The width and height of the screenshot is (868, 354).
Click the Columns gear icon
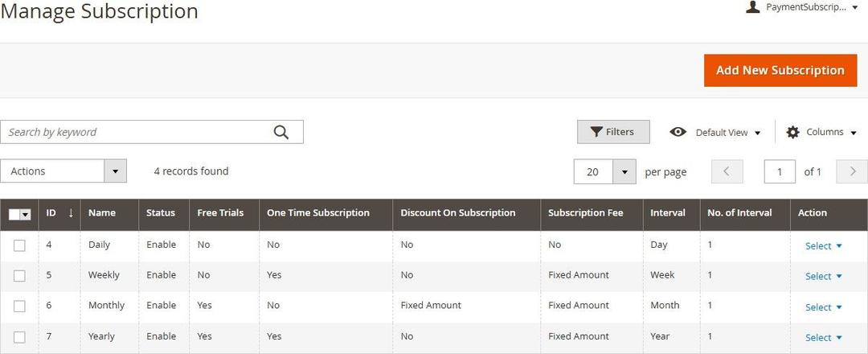[792, 132]
